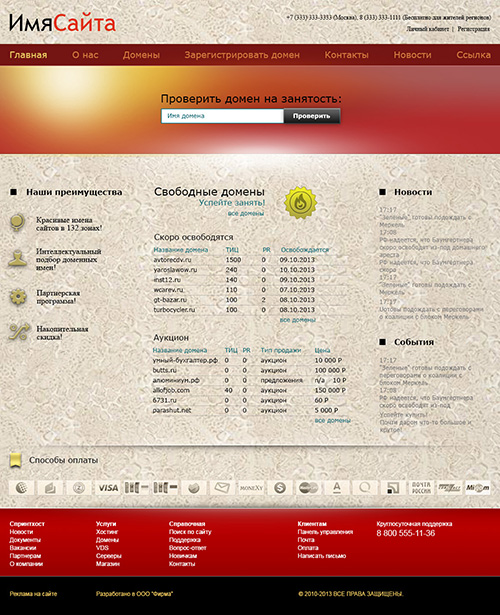The width and height of the screenshot is (500, 615).
Task: Select the wallet payment icon
Action: [x=50, y=488]
